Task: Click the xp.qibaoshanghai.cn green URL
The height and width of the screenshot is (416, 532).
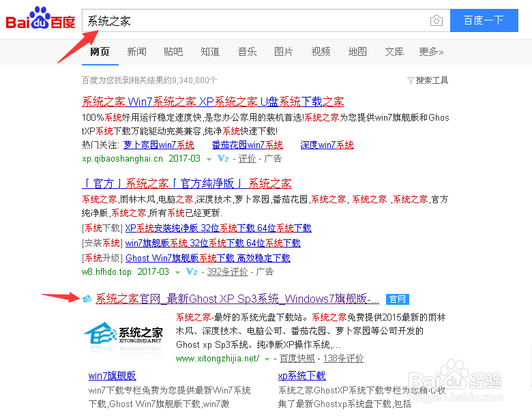Action: (x=123, y=158)
